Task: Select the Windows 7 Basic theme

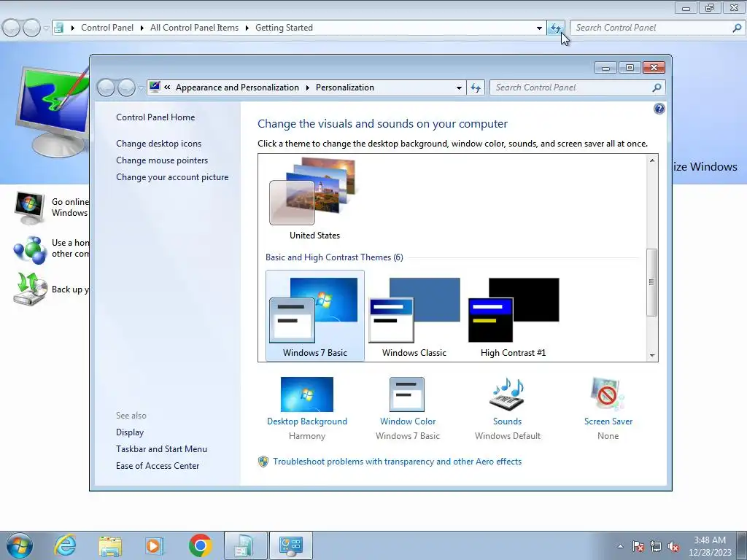Action: tap(314, 315)
